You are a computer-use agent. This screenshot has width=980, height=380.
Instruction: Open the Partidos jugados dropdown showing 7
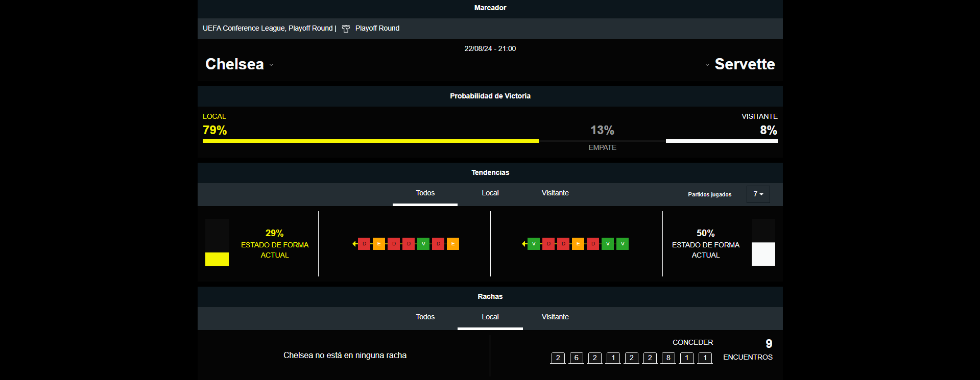click(758, 194)
